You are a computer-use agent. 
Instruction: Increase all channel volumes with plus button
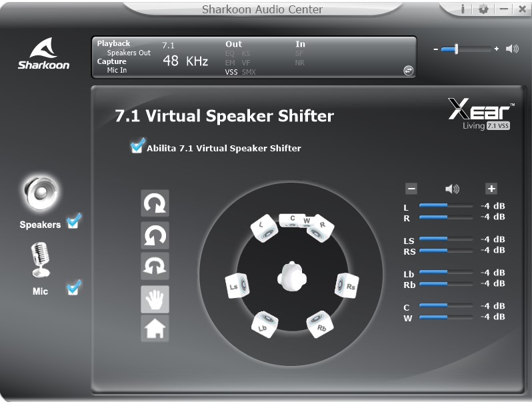coord(491,189)
